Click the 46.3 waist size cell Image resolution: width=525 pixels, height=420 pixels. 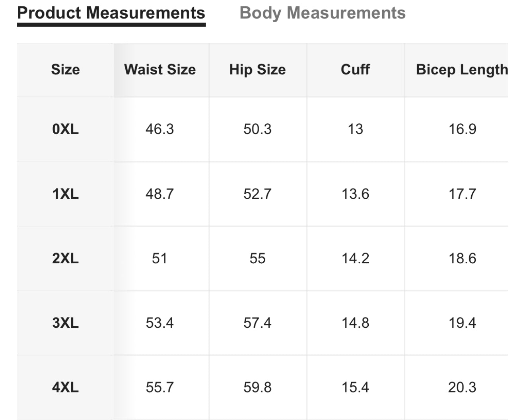pos(159,129)
